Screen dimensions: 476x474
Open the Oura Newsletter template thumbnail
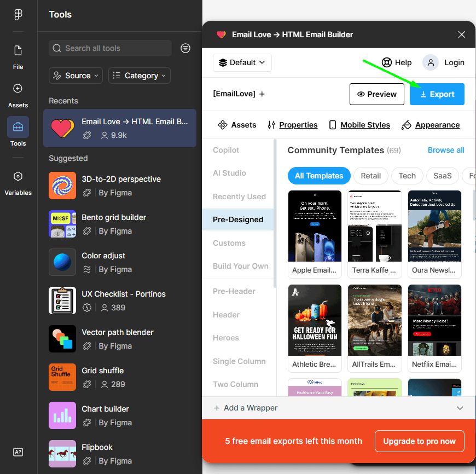[x=434, y=226]
